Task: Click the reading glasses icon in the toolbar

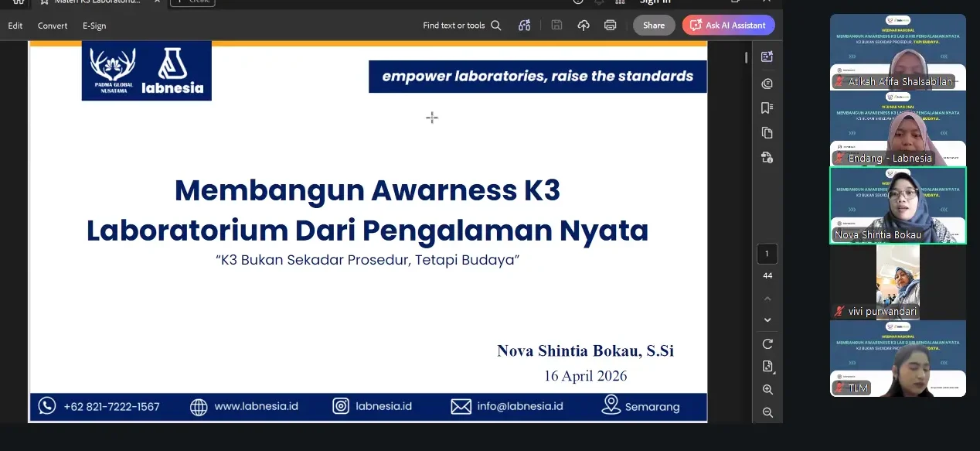Action: 524,25
